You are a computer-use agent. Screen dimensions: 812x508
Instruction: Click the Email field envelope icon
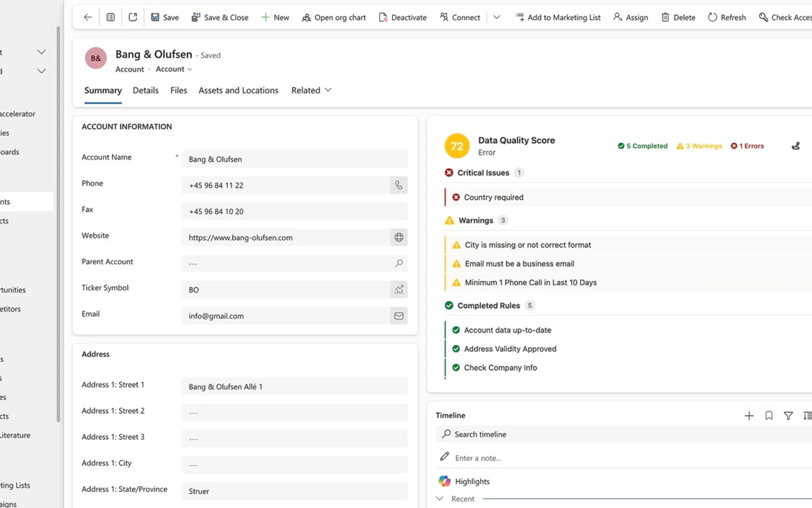click(x=399, y=316)
